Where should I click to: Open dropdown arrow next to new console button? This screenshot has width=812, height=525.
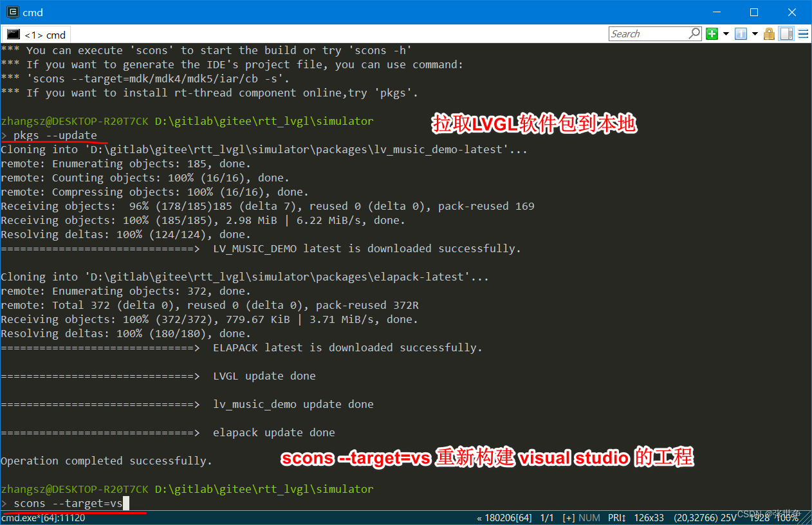[725, 33]
